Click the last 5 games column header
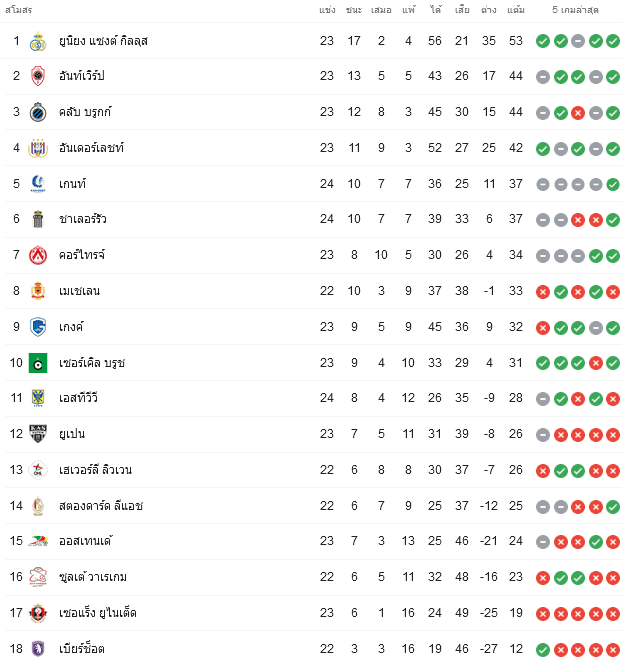The image size is (625, 658). pos(575,10)
